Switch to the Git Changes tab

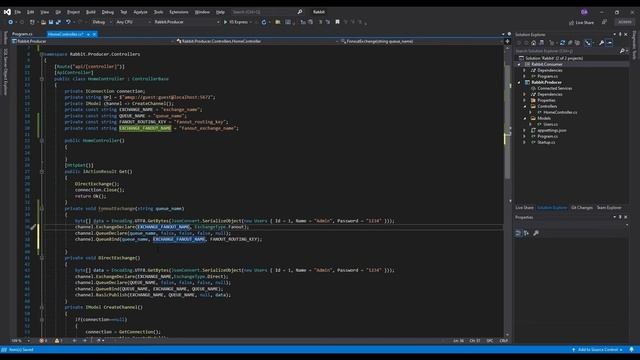point(582,208)
